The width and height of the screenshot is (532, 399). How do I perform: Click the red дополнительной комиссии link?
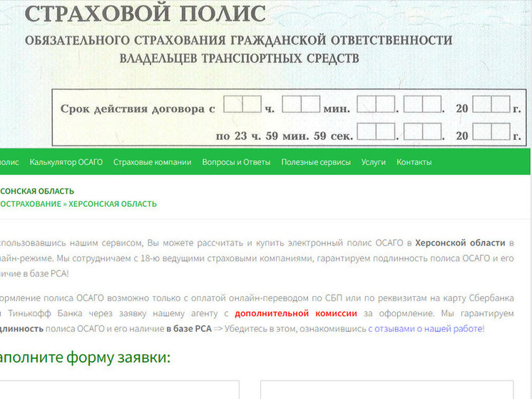[x=271, y=313]
